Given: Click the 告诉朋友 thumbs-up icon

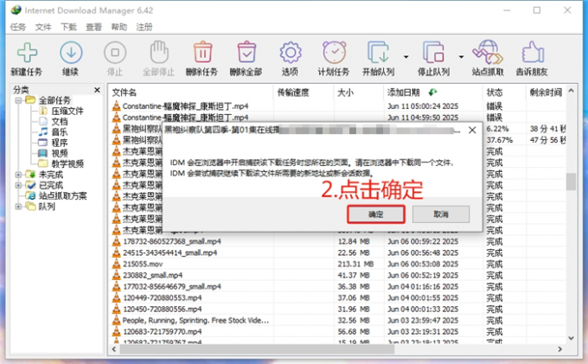Looking at the screenshot, I should click(x=532, y=52).
